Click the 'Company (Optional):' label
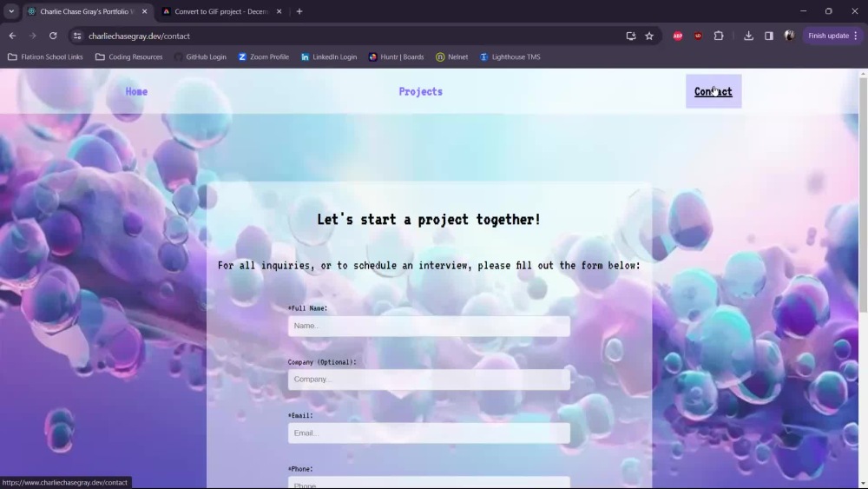This screenshot has height=489, width=868. [322, 362]
